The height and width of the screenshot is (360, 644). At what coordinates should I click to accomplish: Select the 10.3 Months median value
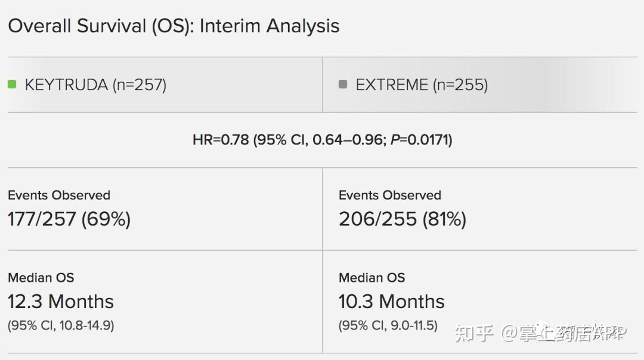[392, 301]
